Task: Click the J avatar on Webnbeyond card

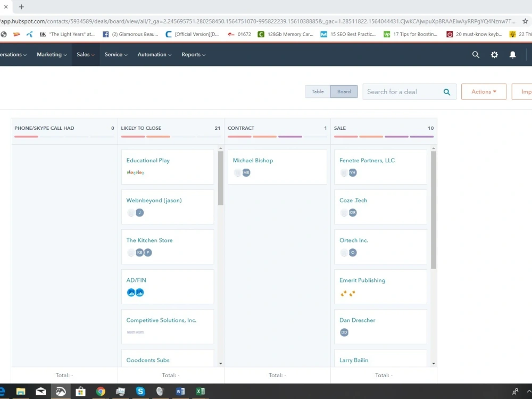Action: [x=139, y=213]
